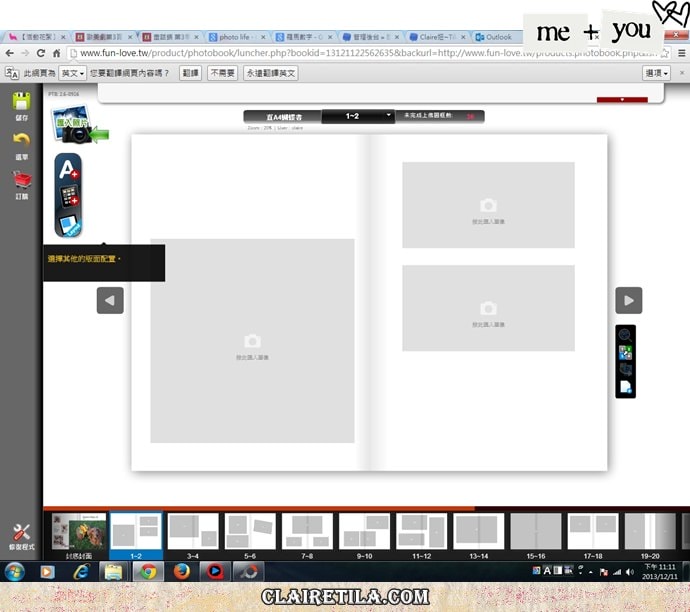Expand the page selector dropdown showing 1~2
Viewport: 690px width, 612px height.
389,116
